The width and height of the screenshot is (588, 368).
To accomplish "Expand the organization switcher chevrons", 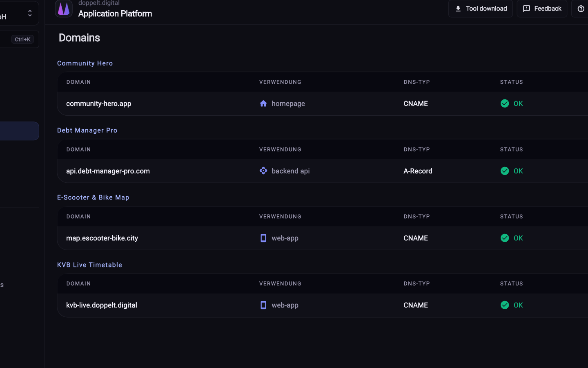I will pos(30,13).
